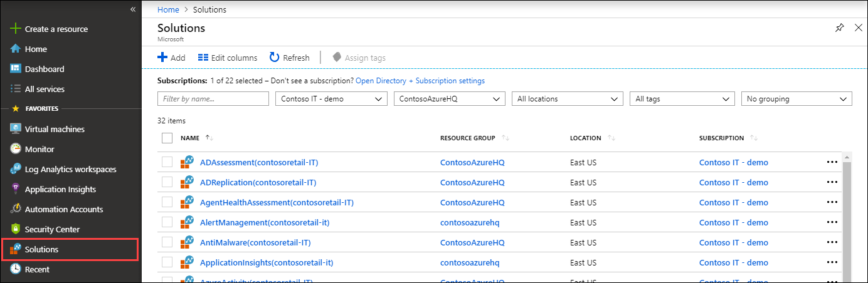The width and height of the screenshot is (868, 283).
Task: Select All services in the sidebar
Action: point(45,89)
